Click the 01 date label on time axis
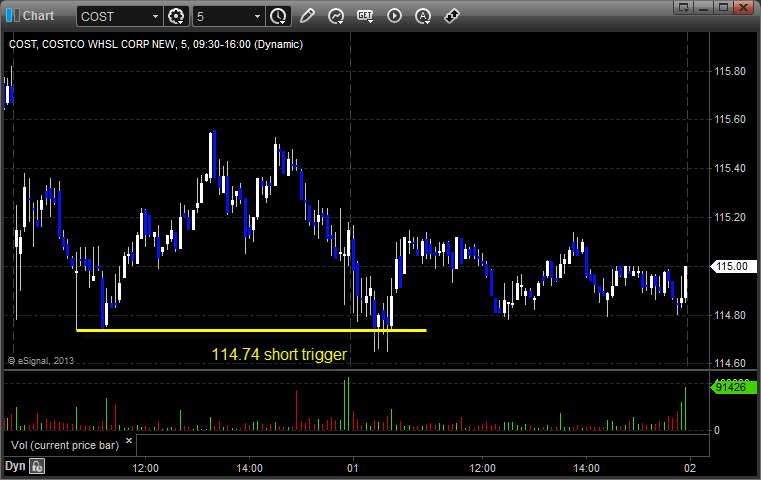 [352, 468]
